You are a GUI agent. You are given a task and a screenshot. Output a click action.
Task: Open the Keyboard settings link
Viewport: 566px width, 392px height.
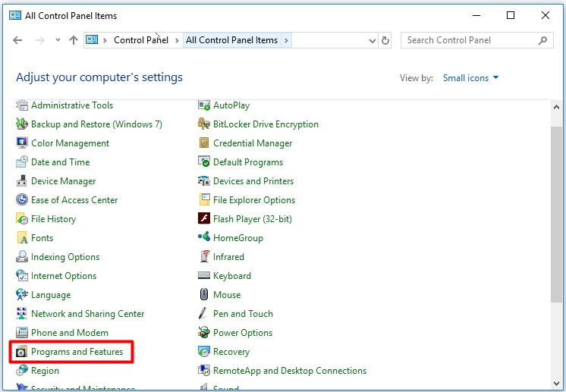point(231,276)
